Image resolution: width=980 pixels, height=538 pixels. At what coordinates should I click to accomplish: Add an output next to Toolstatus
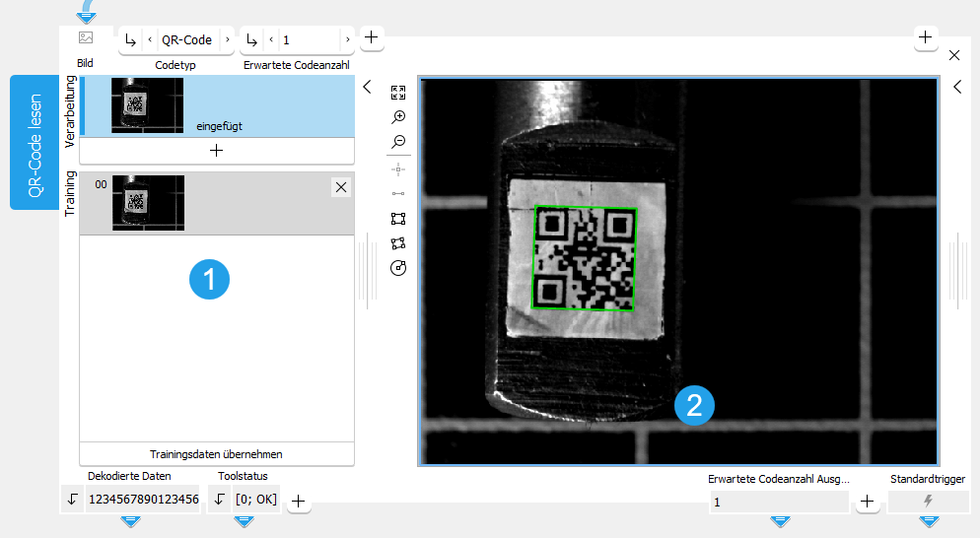[299, 503]
